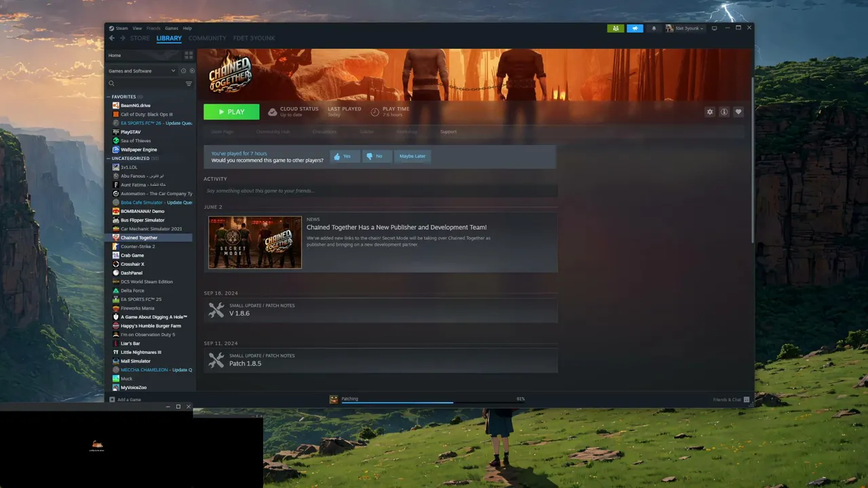The height and width of the screenshot is (488, 868).
Task: Click the BeamNG.drive game icon
Action: [116, 106]
